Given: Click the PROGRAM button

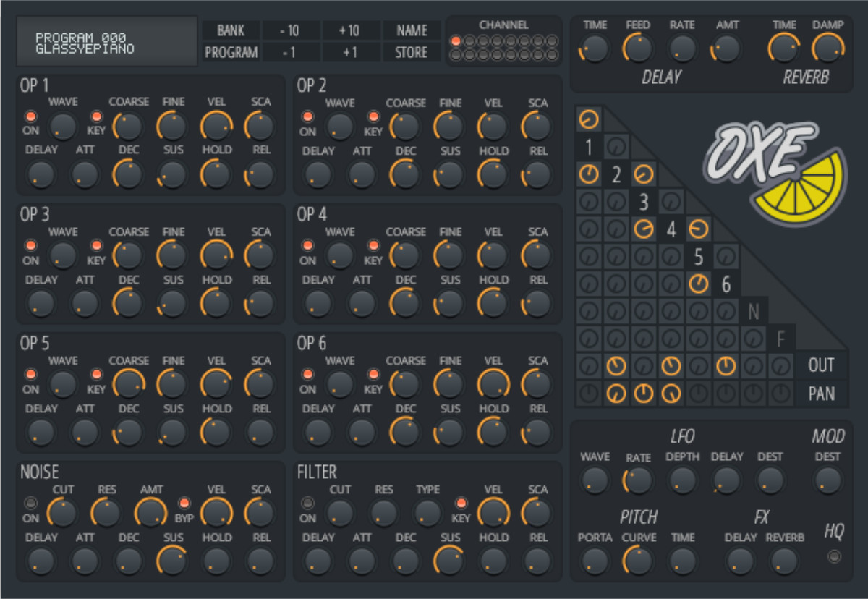Looking at the screenshot, I should (x=231, y=52).
